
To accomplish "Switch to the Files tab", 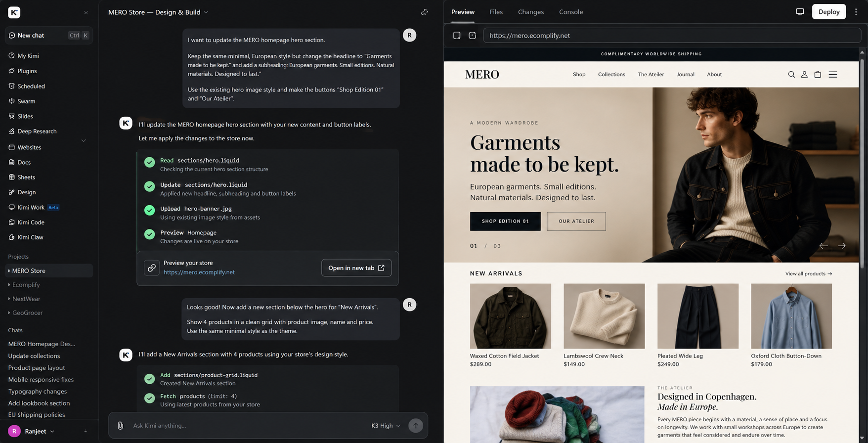I will [x=496, y=12].
